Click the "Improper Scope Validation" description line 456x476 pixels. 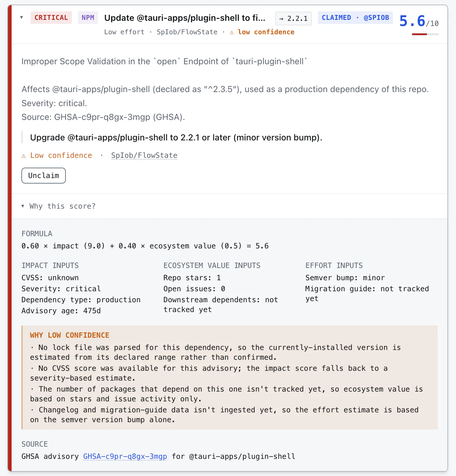click(x=164, y=61)
